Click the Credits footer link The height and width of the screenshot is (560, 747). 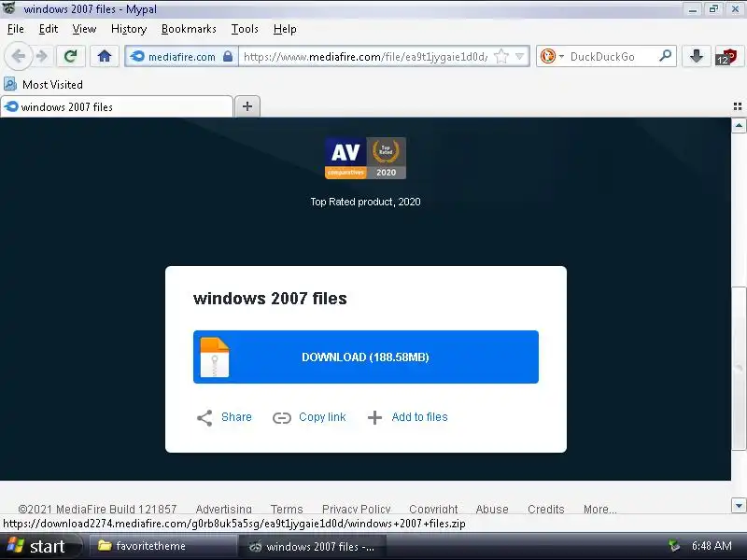point(546,509)
